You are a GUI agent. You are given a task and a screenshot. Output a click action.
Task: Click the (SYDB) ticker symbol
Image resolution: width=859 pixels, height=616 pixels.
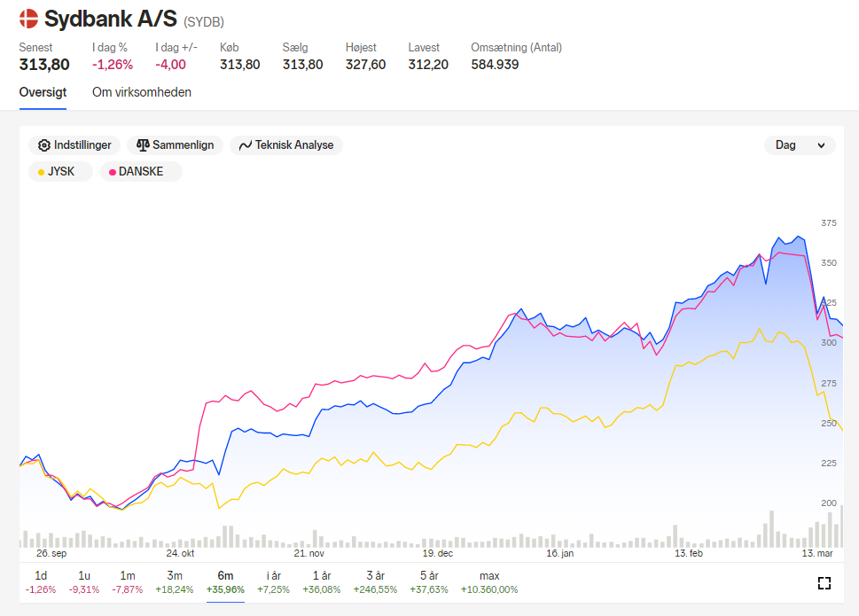(204, 22)
